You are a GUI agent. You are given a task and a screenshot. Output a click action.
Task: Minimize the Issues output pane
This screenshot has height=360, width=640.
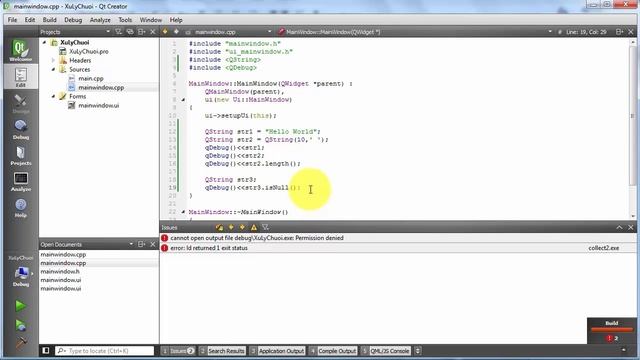[x=619, y=227]
